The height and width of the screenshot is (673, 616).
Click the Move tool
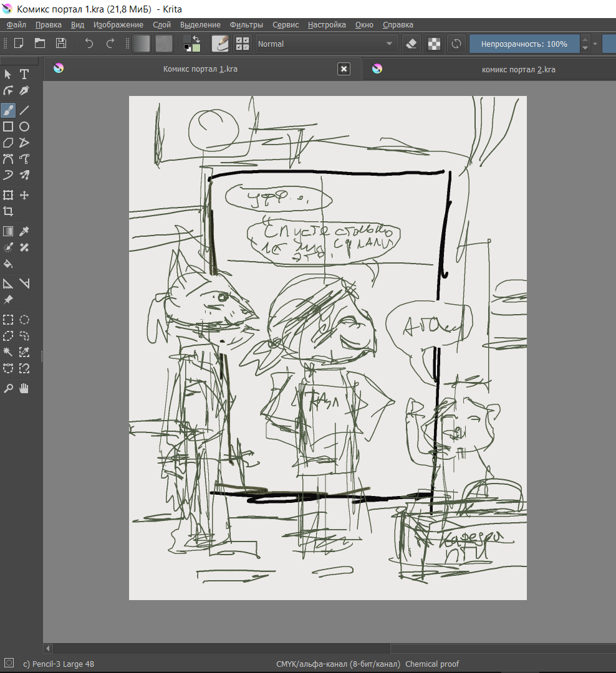tap(24, 195)
